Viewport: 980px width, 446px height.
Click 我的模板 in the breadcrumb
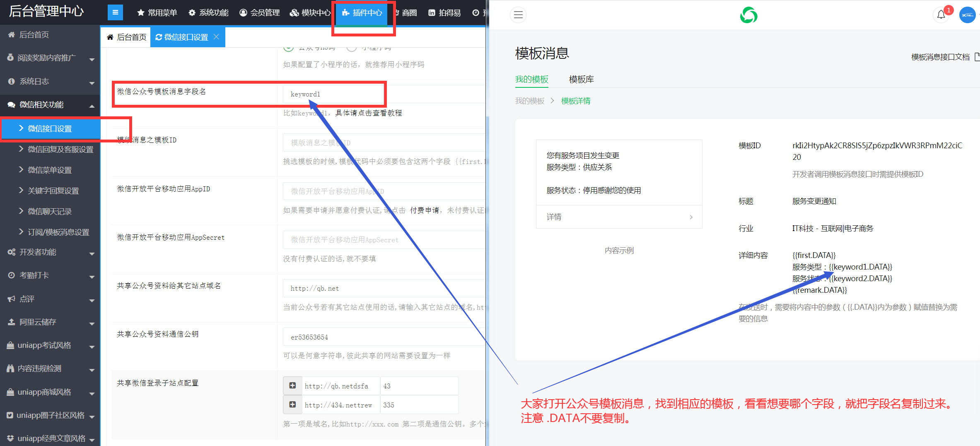529,101
